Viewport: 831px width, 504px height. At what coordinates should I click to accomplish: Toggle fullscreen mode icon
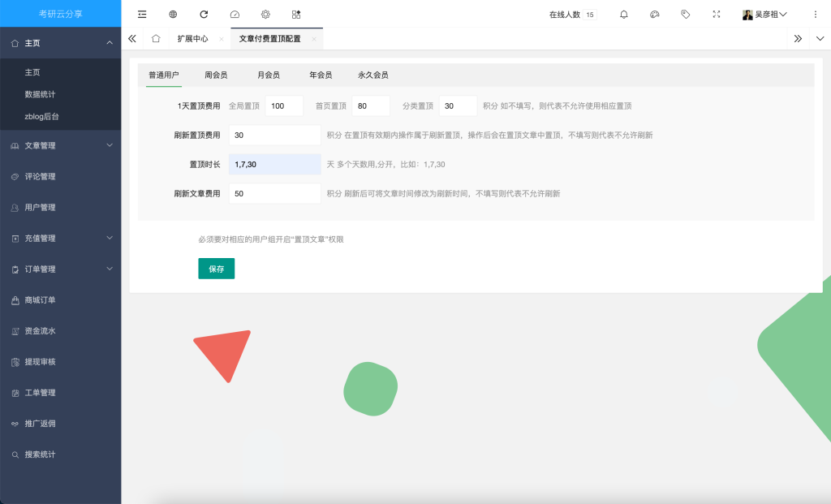tap(716, 15)
